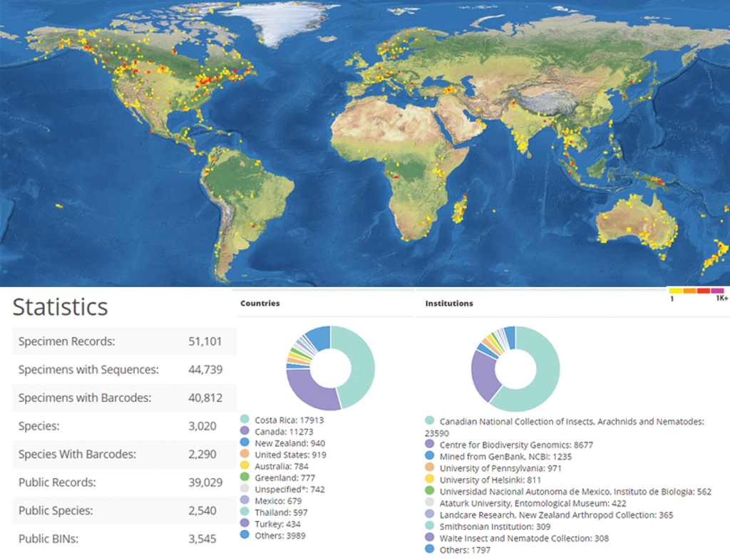Open the Countries tab header
Image resolution: width=730 pixels, height=560 pixels.
(259, 304)
